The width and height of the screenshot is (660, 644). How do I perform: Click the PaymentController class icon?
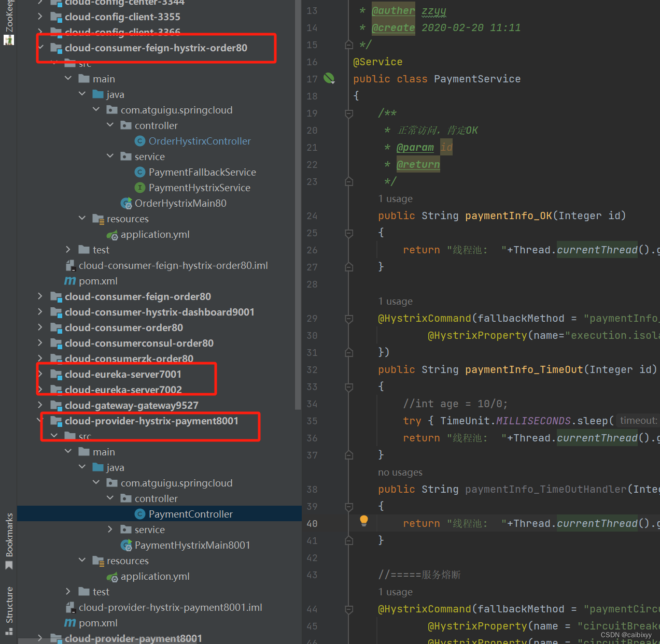(x=139, y=513)
